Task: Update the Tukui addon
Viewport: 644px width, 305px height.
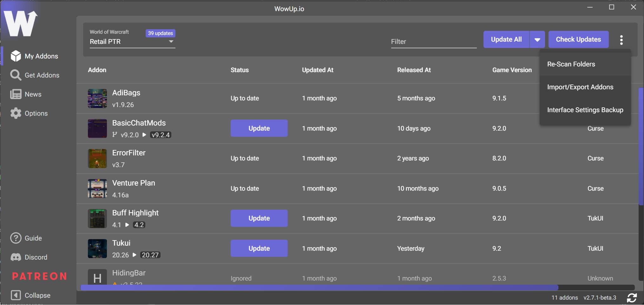Action: pos(259,248)
